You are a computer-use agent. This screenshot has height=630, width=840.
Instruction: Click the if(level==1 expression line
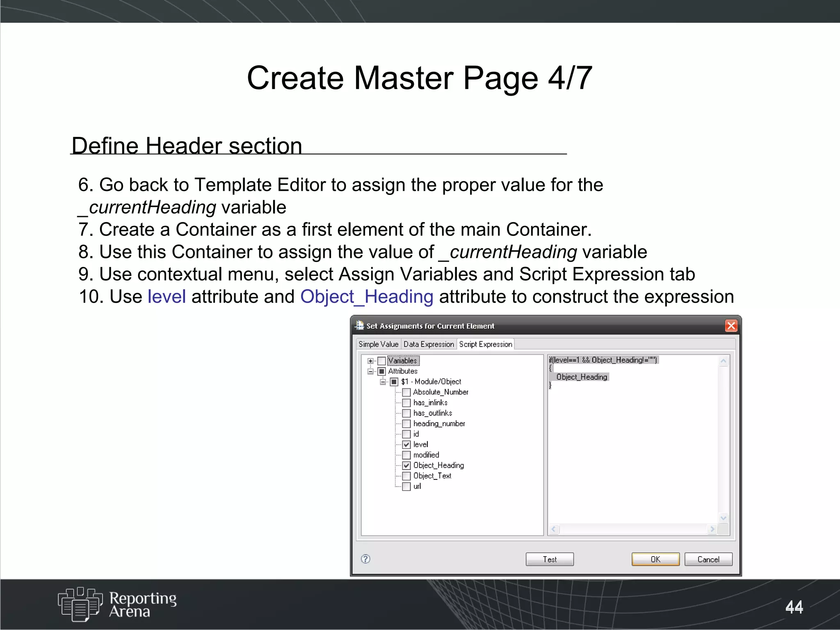[x=603, y=360]
